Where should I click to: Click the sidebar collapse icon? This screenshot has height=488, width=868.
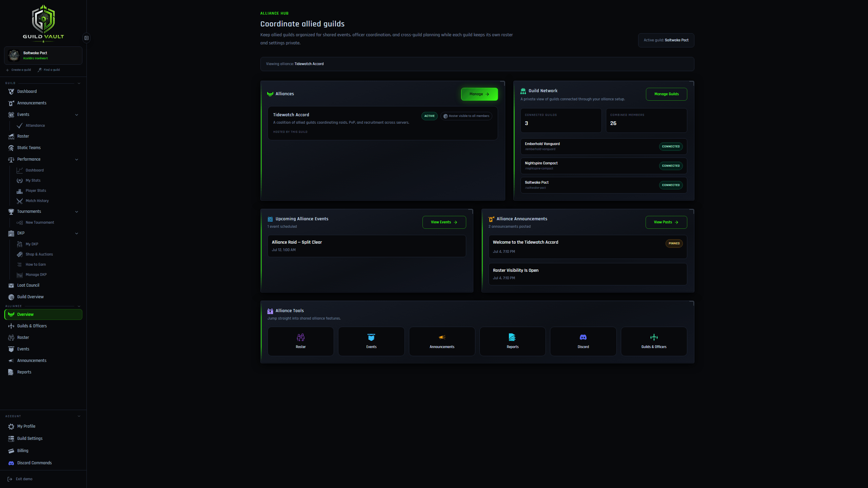click(86, 38)
